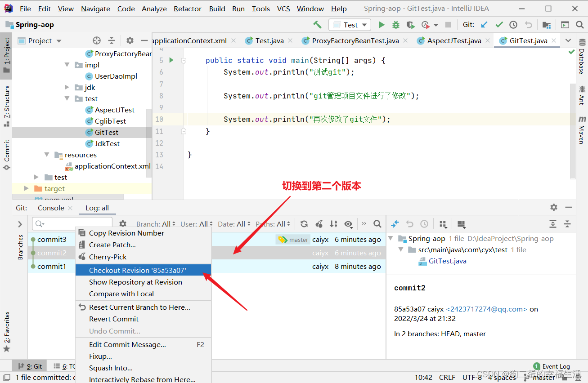Screen dimensions: 588x383
Task: Click CRLF line separator in status bar
Action: coord(447,377)
